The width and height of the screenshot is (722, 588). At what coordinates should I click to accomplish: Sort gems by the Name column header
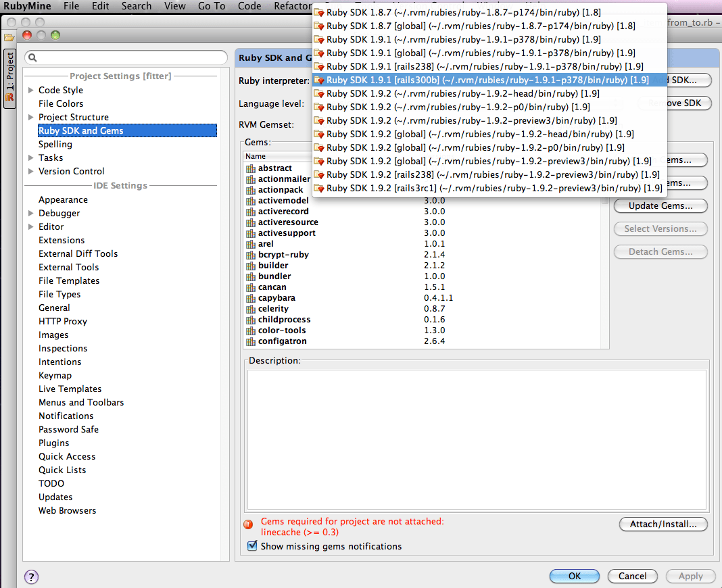278,157
